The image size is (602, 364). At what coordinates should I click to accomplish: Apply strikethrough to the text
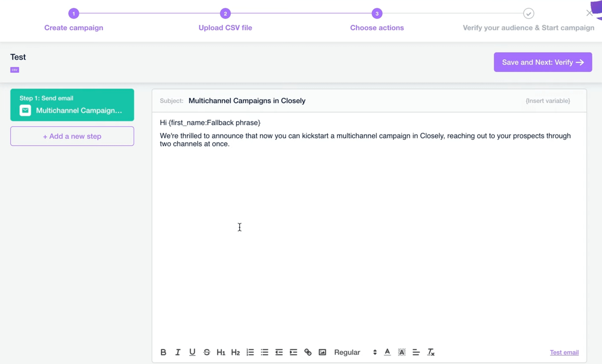207,352
